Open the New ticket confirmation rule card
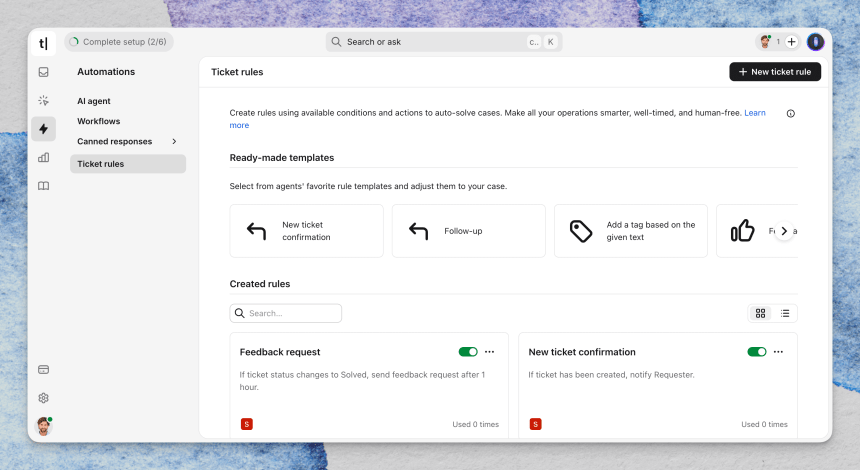Viewport: 860px width, 470px height. [658, 385]
